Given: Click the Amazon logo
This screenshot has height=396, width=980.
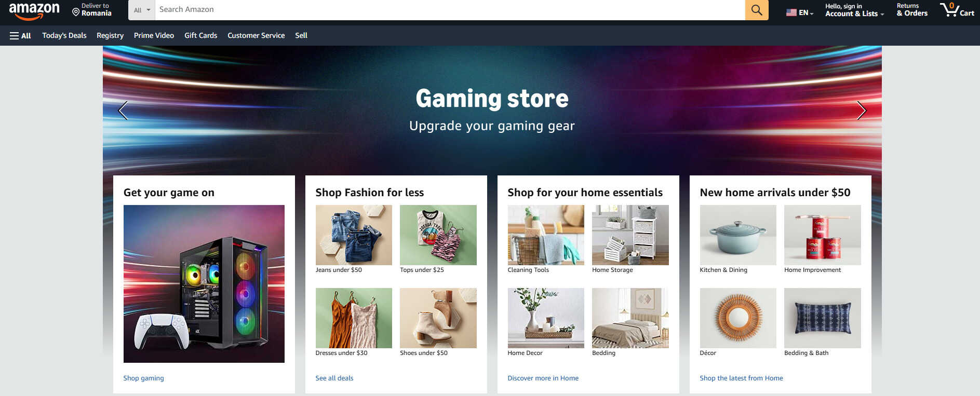Looking at the screenshot, I should point(34,11).
